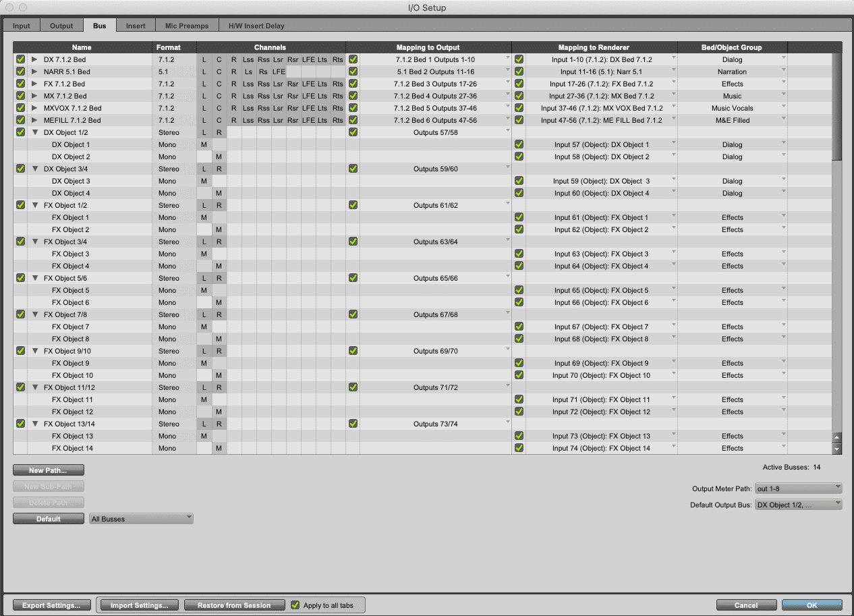Expand the NARR 5.1 Bed path
The width and height of the screenshot is (854, 616).
click(x=34, y=72)
